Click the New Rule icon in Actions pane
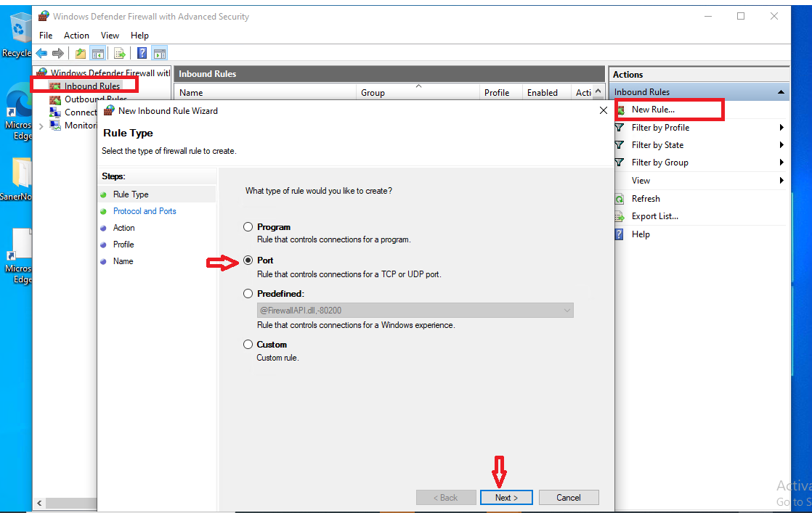Viewport: 812px width, 513px height. 620,110
